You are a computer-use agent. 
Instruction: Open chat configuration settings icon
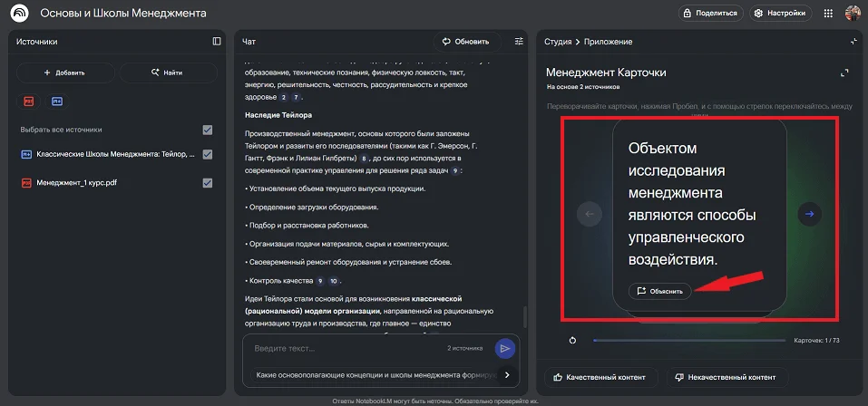(519, 42)
